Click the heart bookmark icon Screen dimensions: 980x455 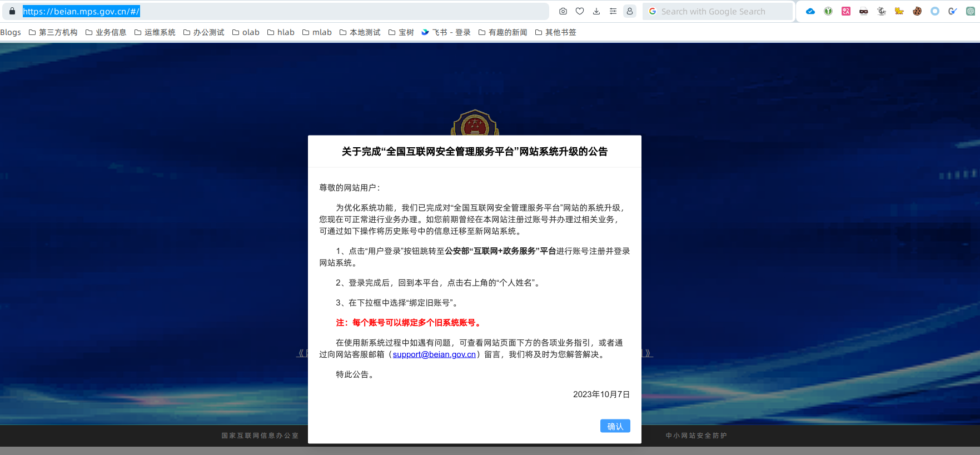point(580,11)
